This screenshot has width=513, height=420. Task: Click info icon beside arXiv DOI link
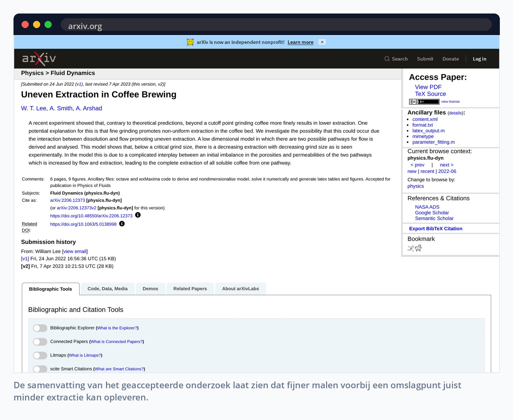[x=138, y=215]
